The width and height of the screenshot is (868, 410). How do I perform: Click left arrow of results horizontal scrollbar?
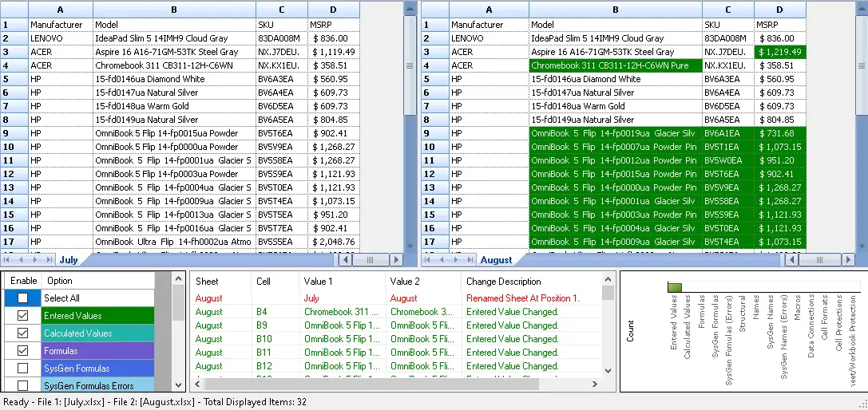pyautogui.click(x=196, y=384)
